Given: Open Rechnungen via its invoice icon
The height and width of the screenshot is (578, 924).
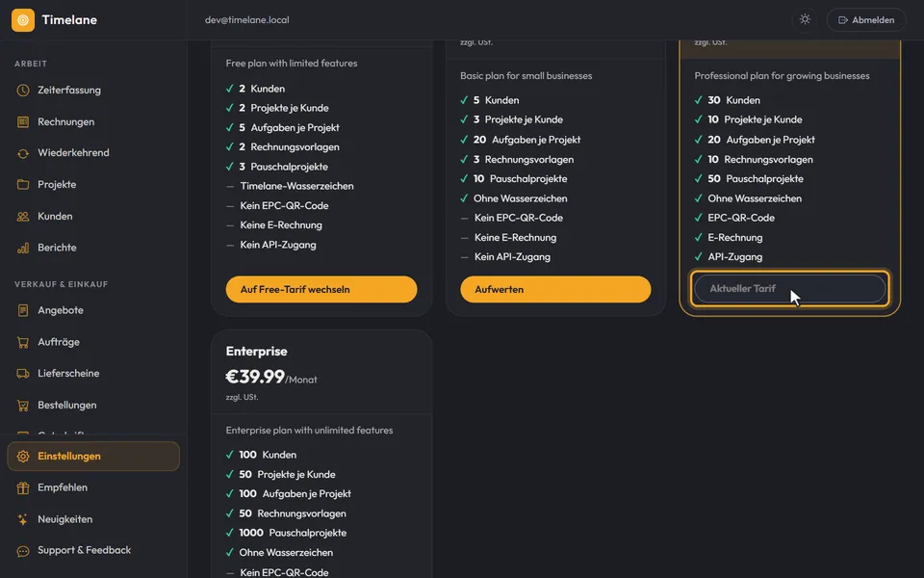Looking at the screenshot, I should pos(23,122).
